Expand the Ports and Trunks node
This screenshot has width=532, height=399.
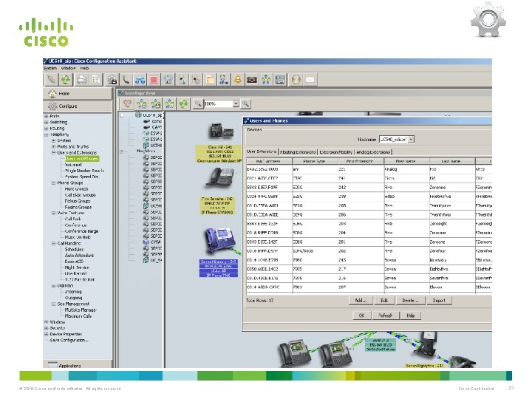point(54,146)
